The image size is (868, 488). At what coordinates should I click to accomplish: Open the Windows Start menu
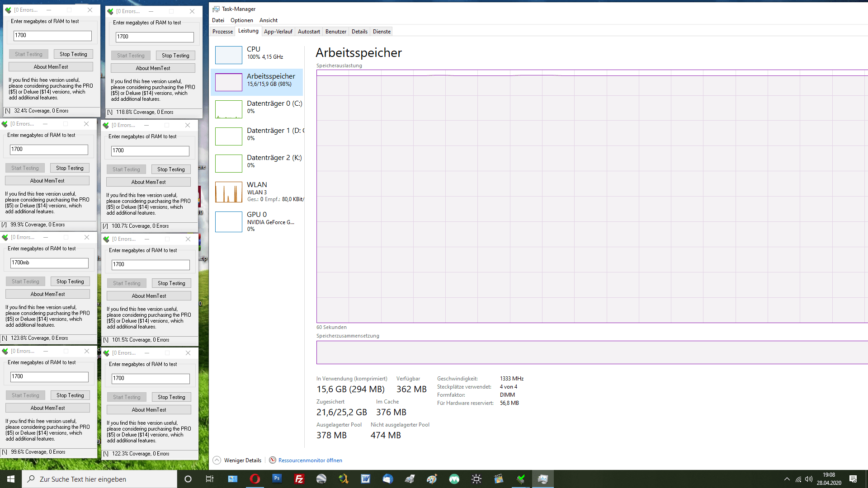coord(11,479)
